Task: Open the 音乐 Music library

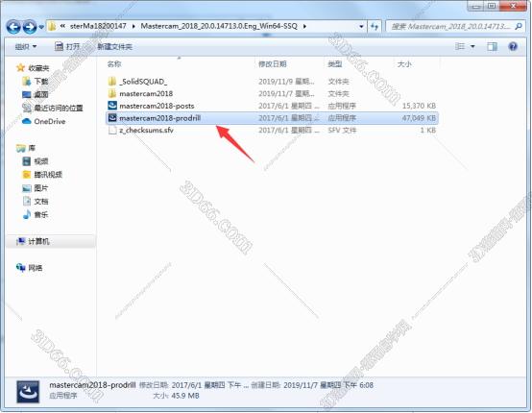Action: point(36,214)
